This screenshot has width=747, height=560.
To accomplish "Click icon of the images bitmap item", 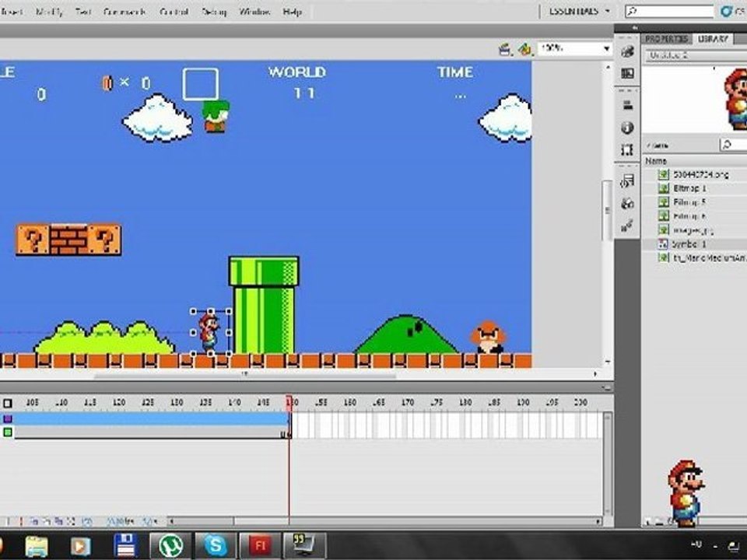I will click(x=663, y=230).
